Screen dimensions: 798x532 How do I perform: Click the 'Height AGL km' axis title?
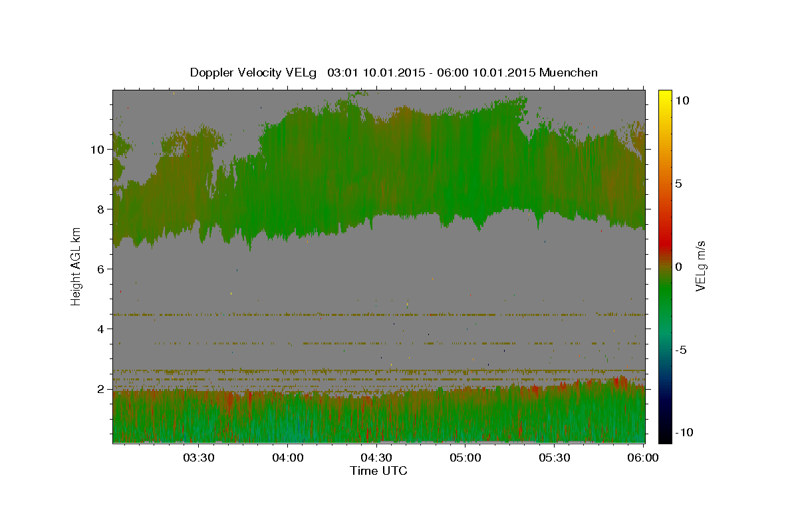[x=76, y=265]
